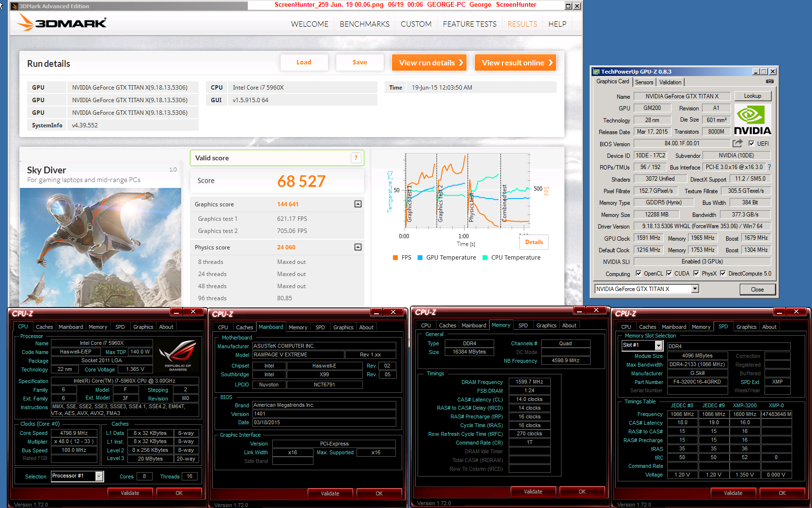Click OK in the CPU-Z SPD window
Image resolution: width=812 pixels, height=508 pixels.
(x=782, y=493)
